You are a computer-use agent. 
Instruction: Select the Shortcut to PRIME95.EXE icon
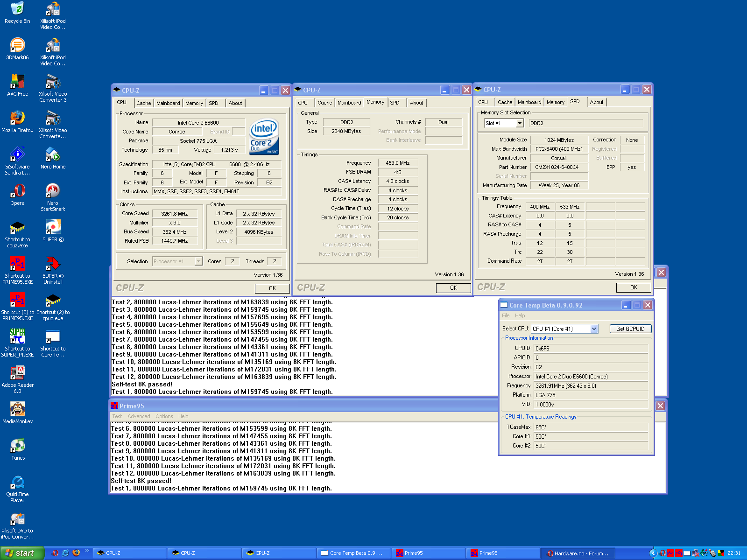pos(17,271)
